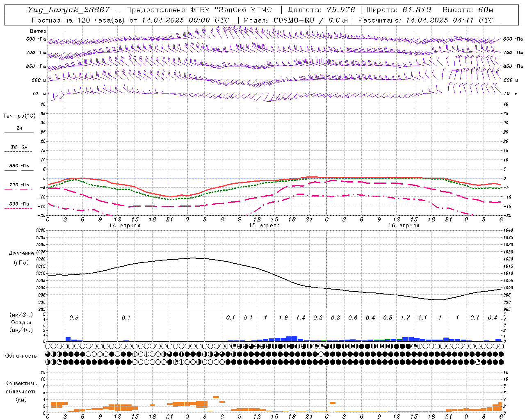Screen dimensions: 525x420
Task: Click the 1.9 precipitation value
Action: 283,318
